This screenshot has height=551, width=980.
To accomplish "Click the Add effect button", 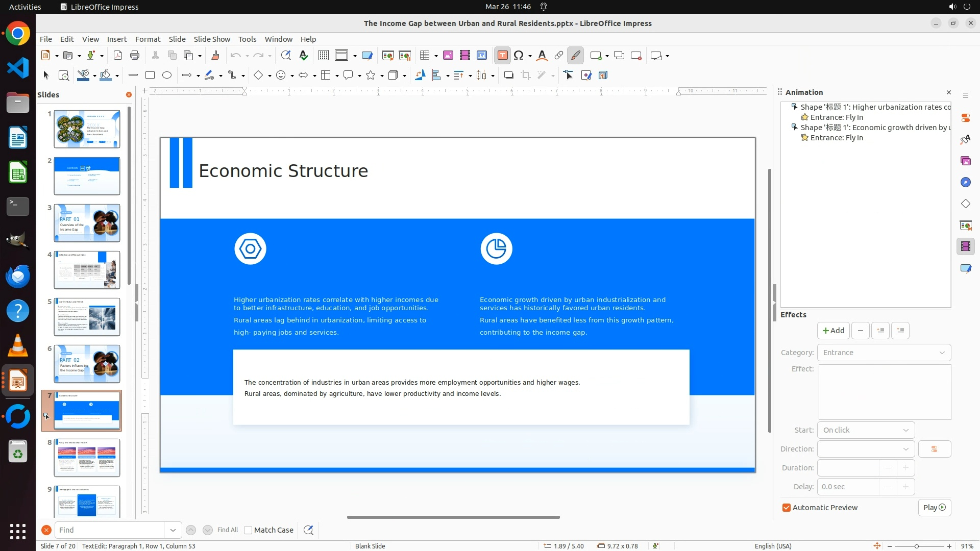I will [x=833, y=331].
